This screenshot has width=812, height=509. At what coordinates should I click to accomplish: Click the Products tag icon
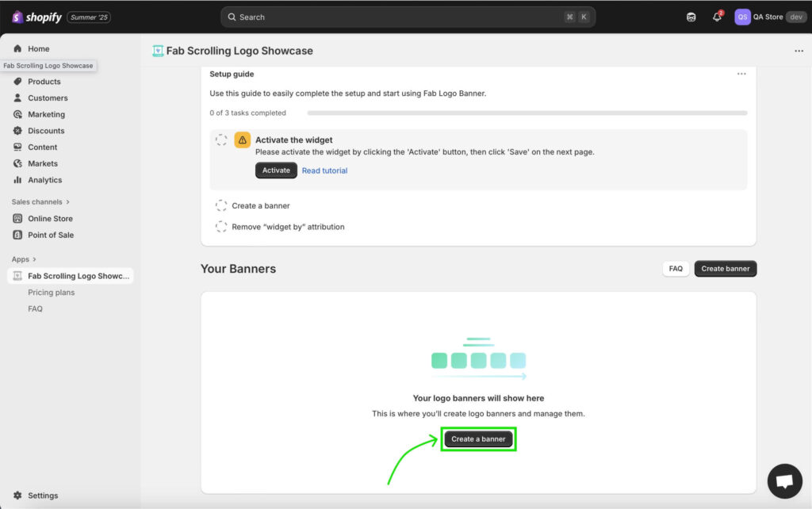(17, 82)
